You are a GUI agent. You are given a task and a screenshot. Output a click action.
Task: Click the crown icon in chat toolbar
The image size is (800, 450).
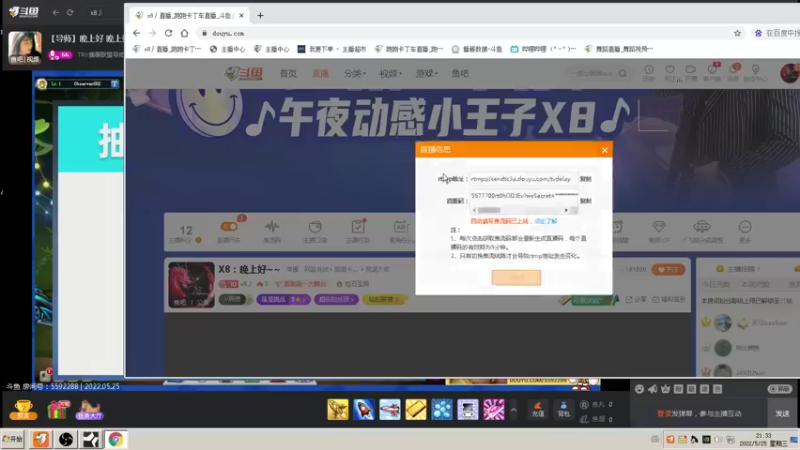tap(665, 389)
